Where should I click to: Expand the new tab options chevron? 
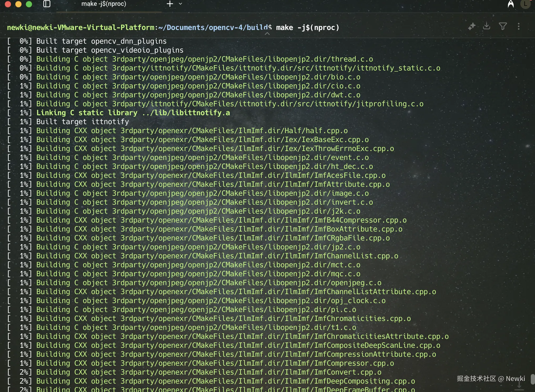click(x=180, y=4)
